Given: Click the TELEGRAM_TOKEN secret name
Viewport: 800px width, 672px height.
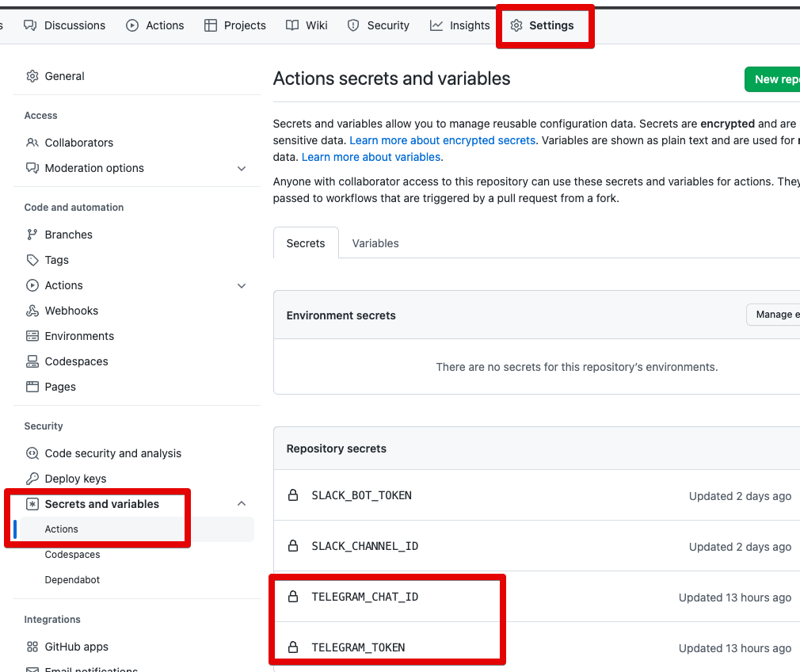Looking at the screenshot, I should click(x=358, y=647).
